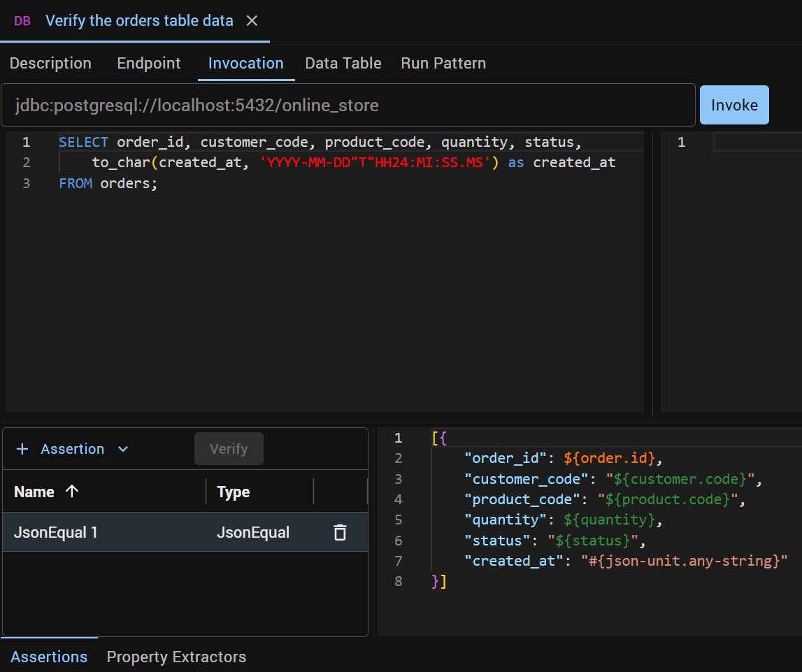802x672 pixels.
Task: Click the 'Verify the orders table data' tab title
Action: click(x=140, y=20)
